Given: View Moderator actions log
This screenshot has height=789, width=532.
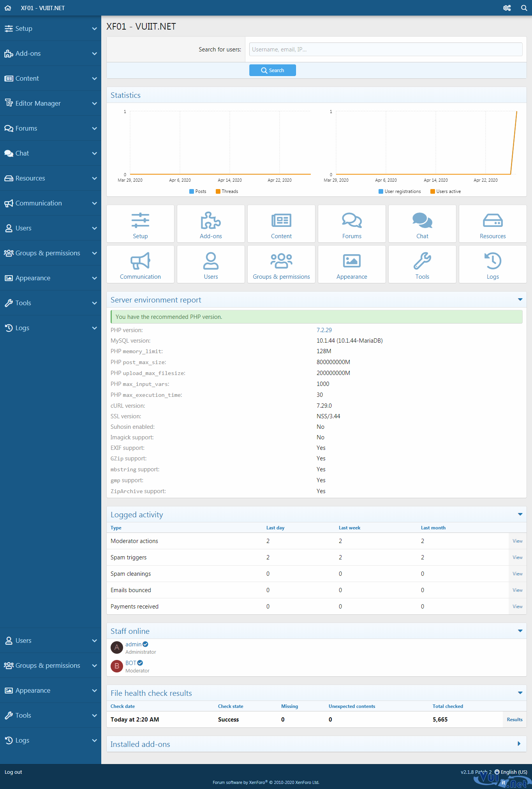Looking at the screenshot, I should [517, 541].
